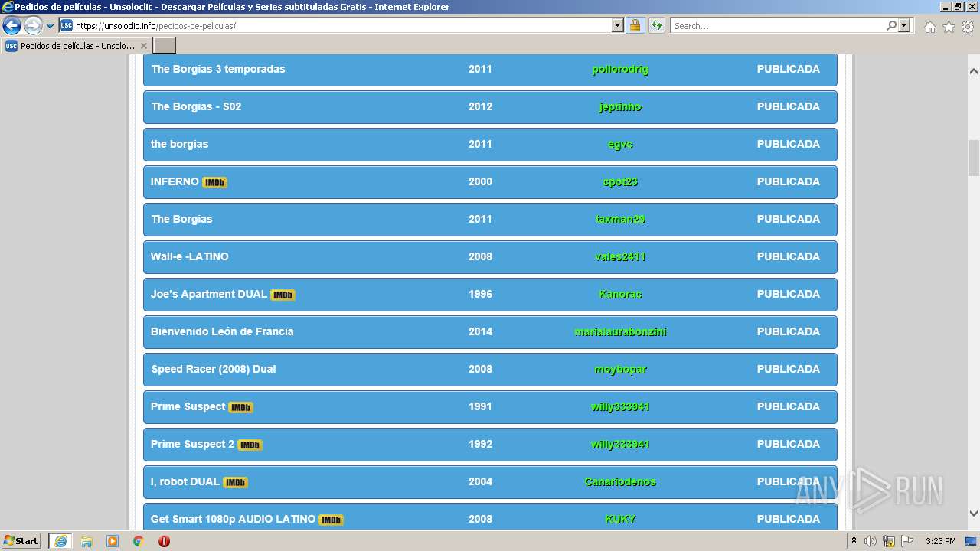Open the Windows Start menu

click(21, 540)
